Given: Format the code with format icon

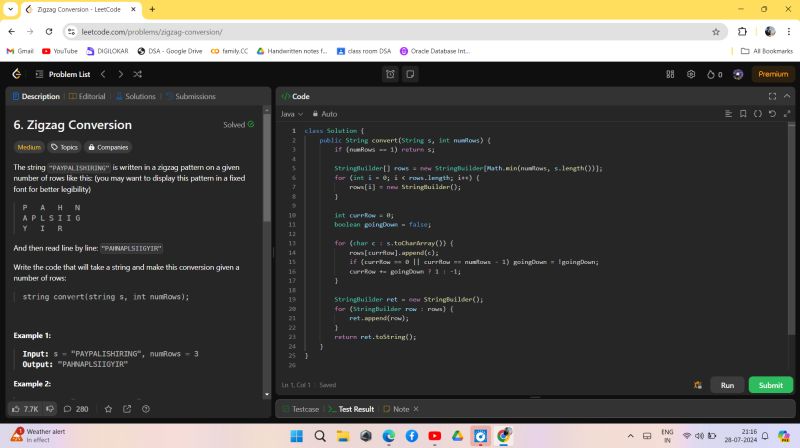Looking at the screenshot, I should (x=728, y=113).
